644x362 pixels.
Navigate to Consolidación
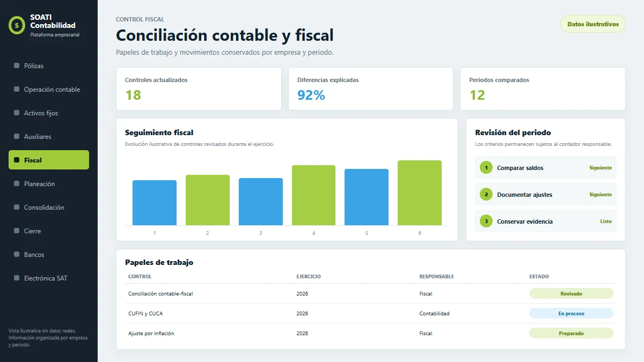click(49, 207)
